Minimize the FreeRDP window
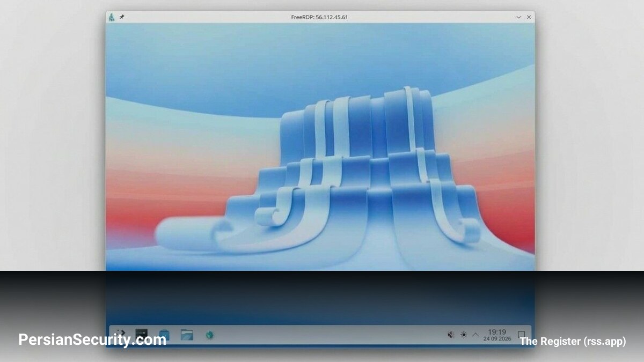The width and height of the screenshot is (644, 362). [x=518, y=17]
